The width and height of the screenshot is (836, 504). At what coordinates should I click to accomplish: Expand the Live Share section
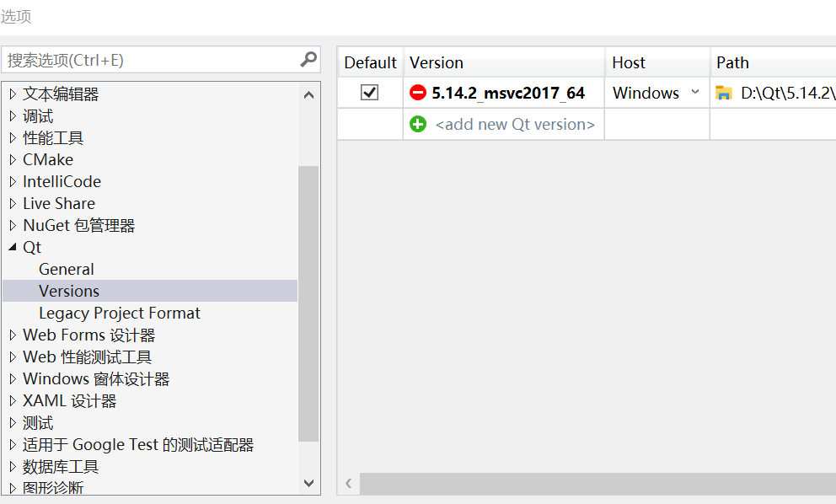pyautogui.click(x=13, y=203)
